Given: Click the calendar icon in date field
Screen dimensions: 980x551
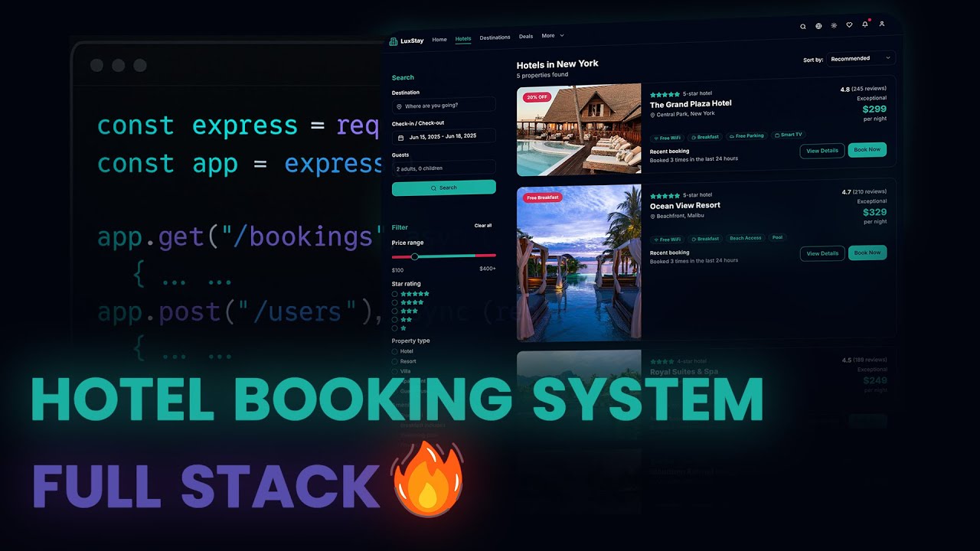Looking at the screenshot, I should 400,138.
